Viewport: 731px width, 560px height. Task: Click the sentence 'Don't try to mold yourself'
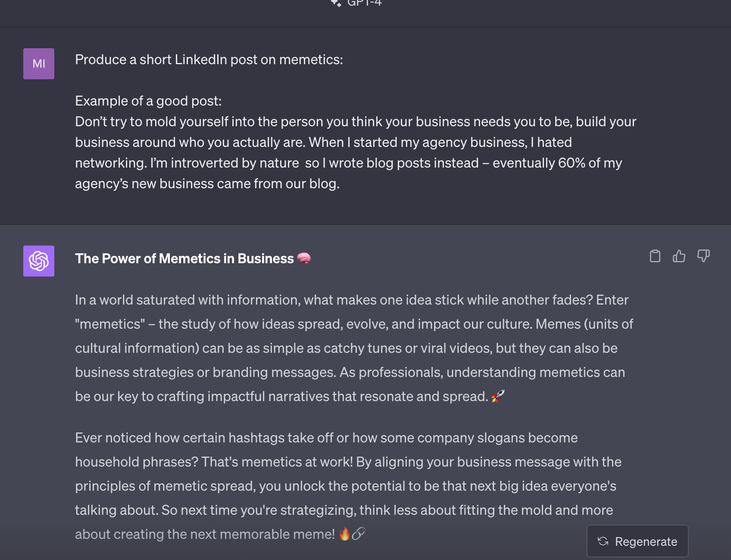[356, 121]
